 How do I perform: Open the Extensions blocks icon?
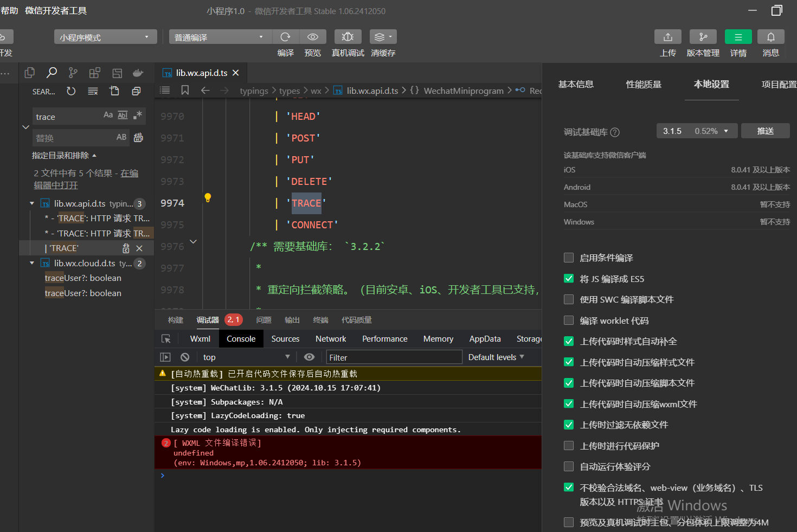(x=95, y=73)
